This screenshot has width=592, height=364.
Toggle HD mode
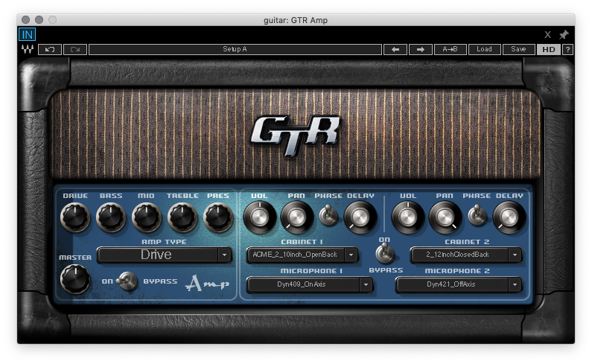[x=549, y=49]
